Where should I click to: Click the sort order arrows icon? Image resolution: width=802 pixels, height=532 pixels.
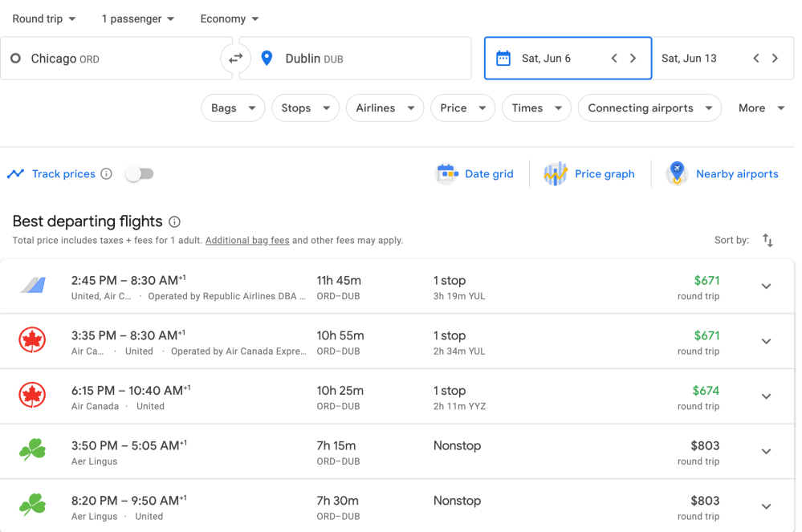click(767, 240)
